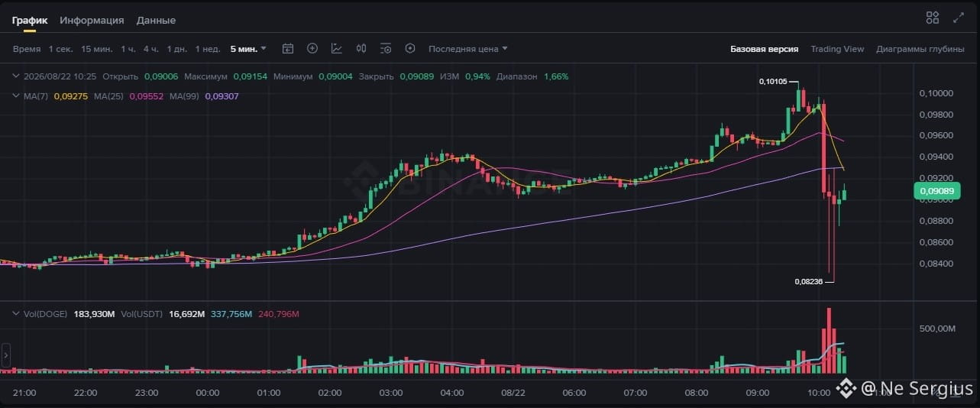The height and width of the screenshot is (408, 980).
Task: Click the MA(99) indicator label
Action: 184,96
